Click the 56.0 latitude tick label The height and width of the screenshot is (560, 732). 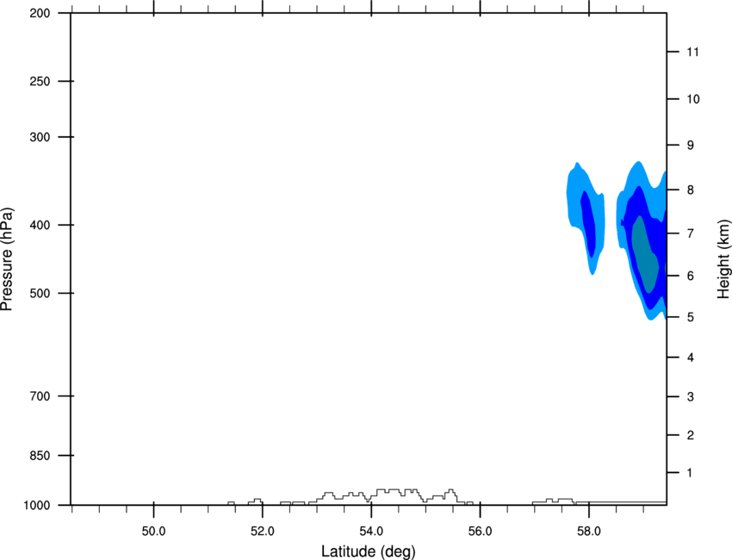480,532
